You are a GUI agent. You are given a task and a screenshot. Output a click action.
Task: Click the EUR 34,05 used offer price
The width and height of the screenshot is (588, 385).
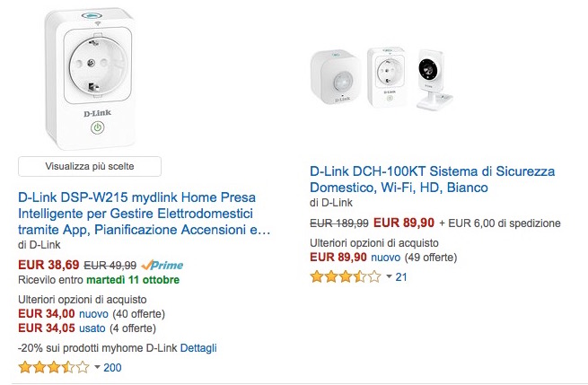(47, 328)
